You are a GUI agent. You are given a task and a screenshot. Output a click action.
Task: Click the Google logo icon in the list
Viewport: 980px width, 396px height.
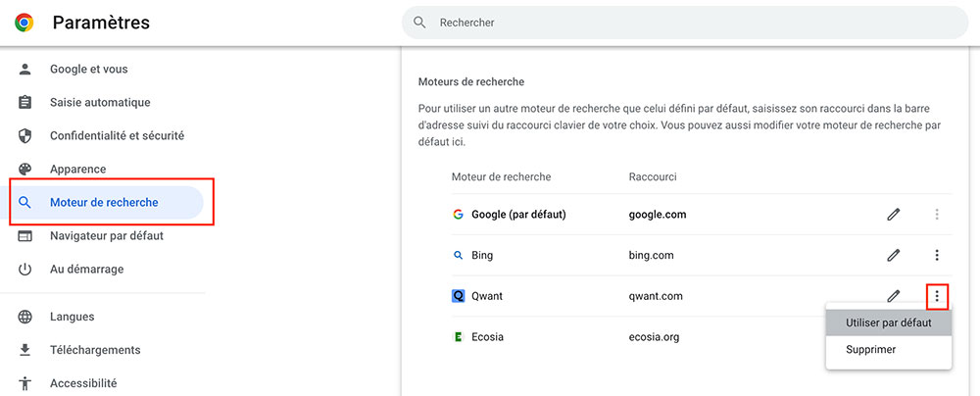tap(458, 215)
